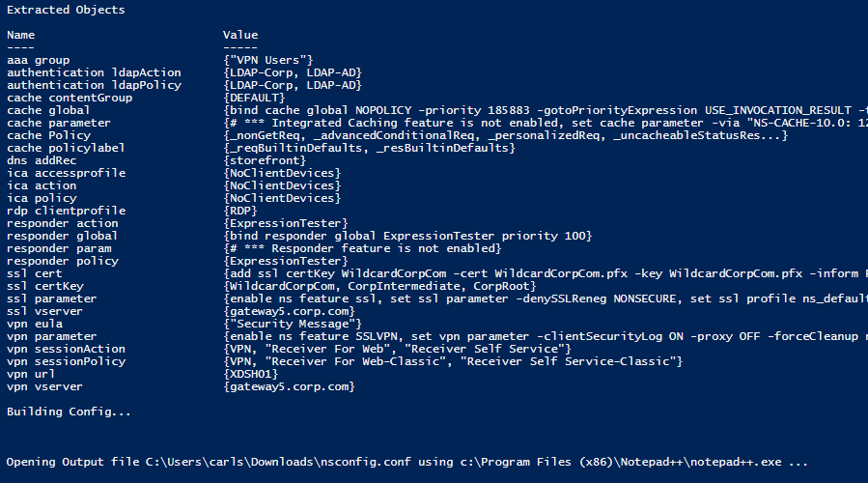The height and width of the screenshot is (483, 868).
Task: Click the {"VPN Users"} value text
Action: click(268, 60)
